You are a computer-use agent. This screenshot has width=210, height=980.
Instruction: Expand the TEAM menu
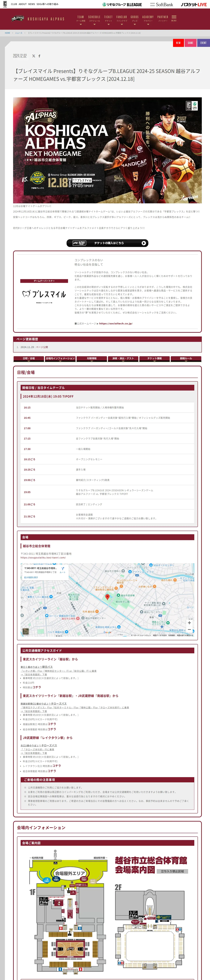(x=80, y=20)
